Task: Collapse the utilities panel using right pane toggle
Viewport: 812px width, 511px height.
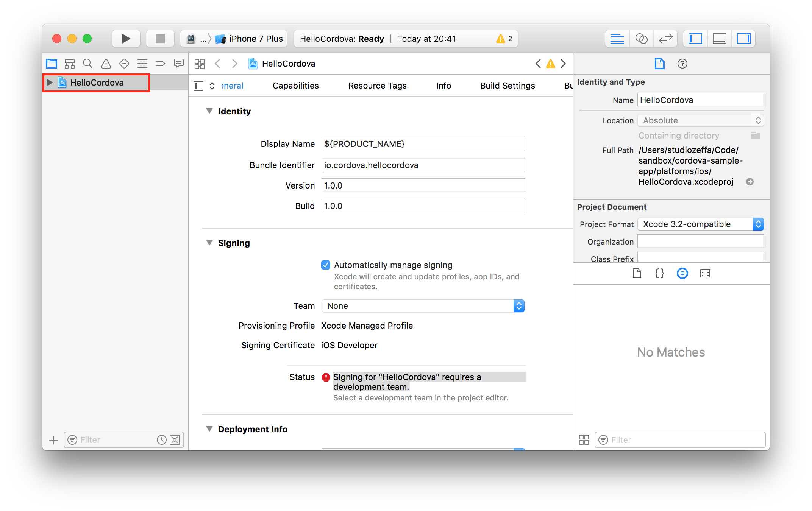Action: [743, 38]
